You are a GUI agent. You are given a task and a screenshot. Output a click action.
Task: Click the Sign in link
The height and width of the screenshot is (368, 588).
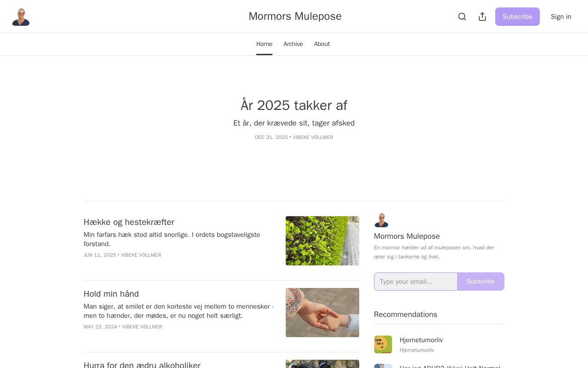tap(561, 17)
